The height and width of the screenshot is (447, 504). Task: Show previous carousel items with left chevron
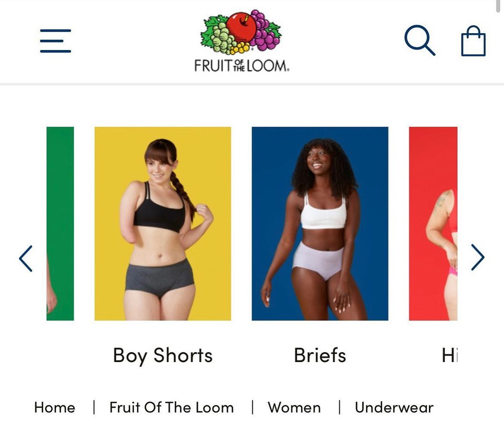pos(26,258)
